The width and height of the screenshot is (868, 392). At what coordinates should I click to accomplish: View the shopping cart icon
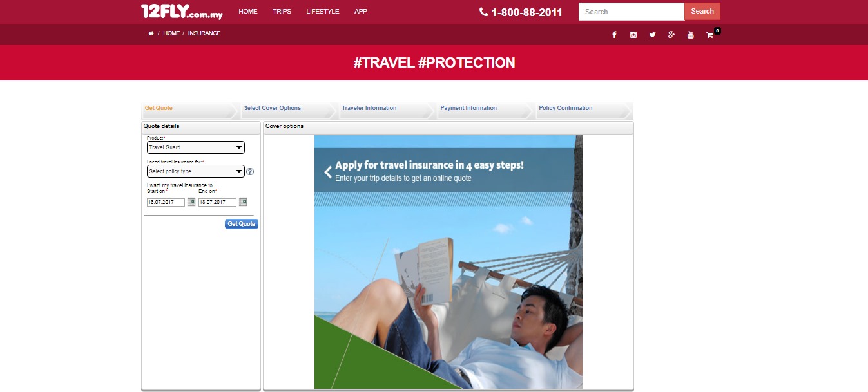coord(710,35)
